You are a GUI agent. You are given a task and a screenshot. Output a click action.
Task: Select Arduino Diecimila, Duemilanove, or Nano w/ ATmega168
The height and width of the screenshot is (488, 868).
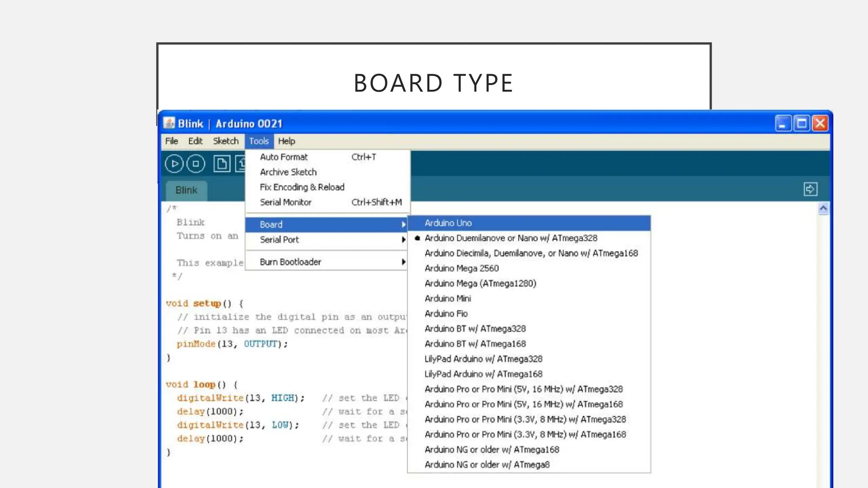(529, 253)
